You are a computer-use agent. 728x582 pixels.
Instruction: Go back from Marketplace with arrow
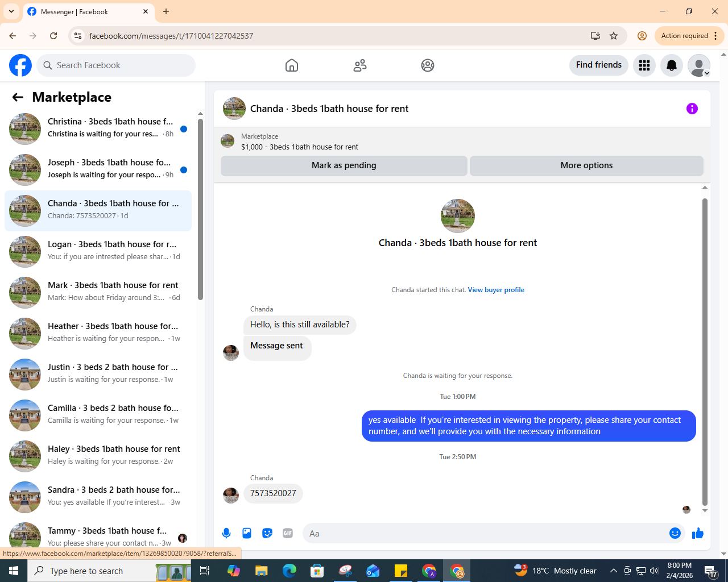click(18, 97)
